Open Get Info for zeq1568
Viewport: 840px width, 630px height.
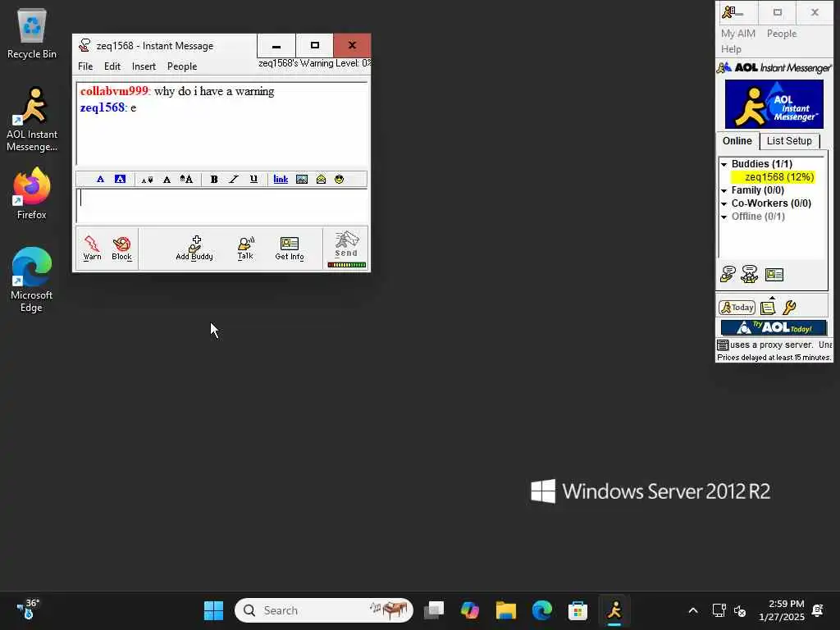pyautogui.click(x=290, y=249)
